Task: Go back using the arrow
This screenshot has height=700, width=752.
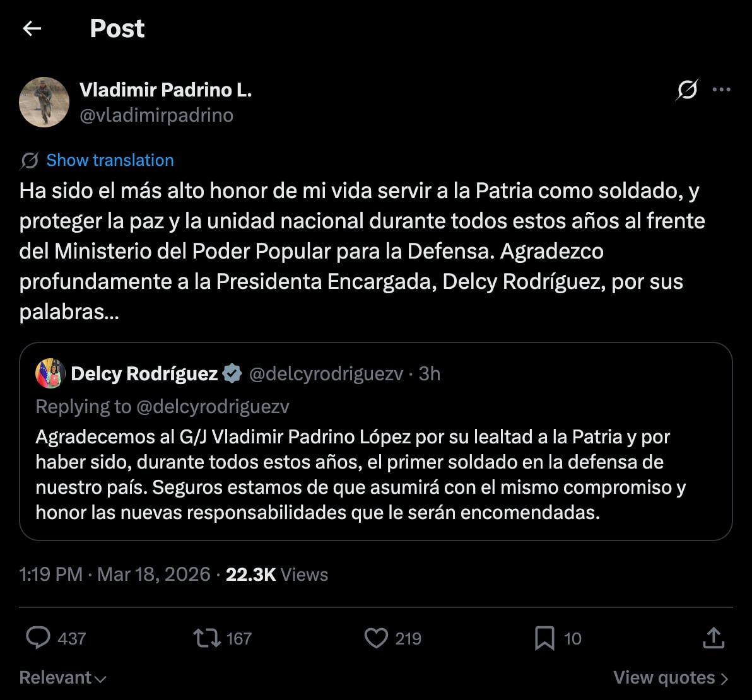Action: point(32,28)
